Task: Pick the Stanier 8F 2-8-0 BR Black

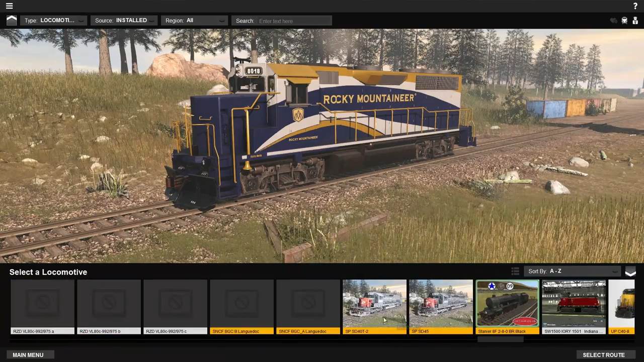Action: 507,307
